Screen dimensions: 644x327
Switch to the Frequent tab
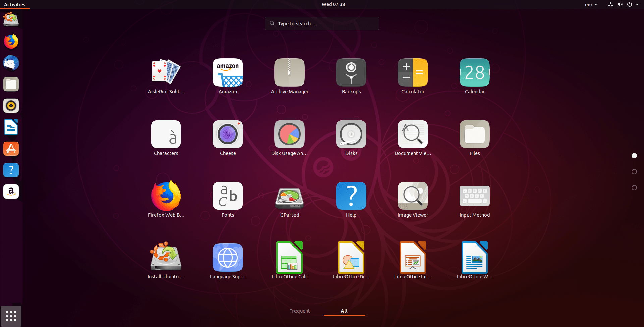click(300, 311)
